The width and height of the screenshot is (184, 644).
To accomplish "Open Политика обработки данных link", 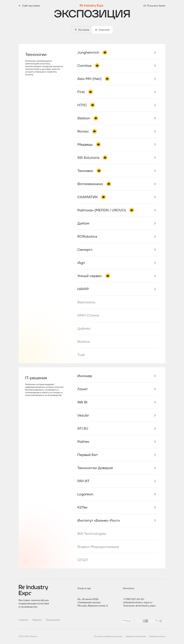I will tap(108, 636).
